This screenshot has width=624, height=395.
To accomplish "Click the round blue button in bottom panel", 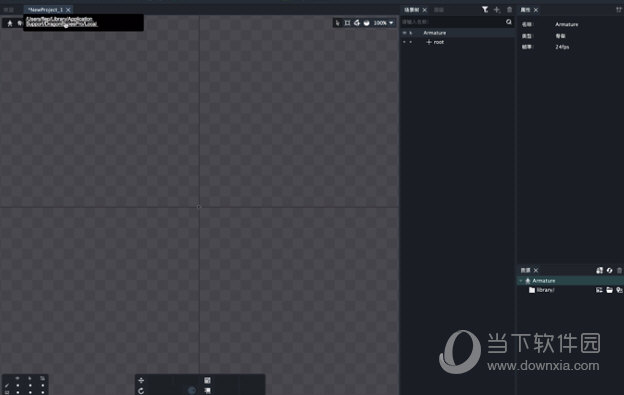I will (192, 390).
